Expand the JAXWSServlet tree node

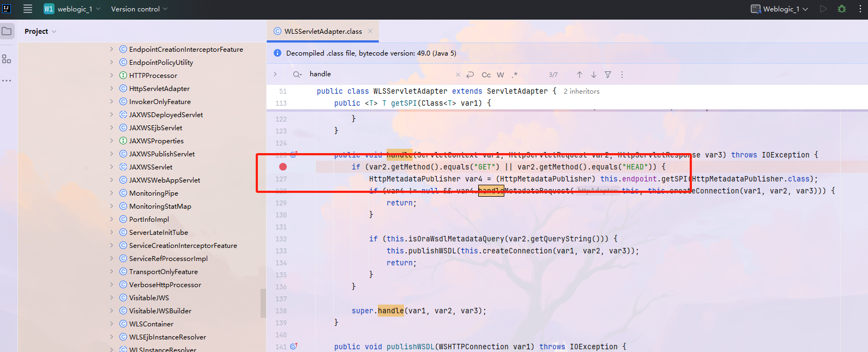coord(112,167)
